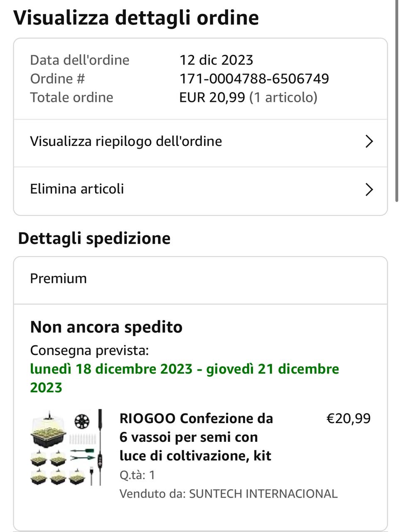Open the RIOGOO seed tray product thumbnail
The width and height of the screenshot is (401, 532).
(x=66, y=447)
